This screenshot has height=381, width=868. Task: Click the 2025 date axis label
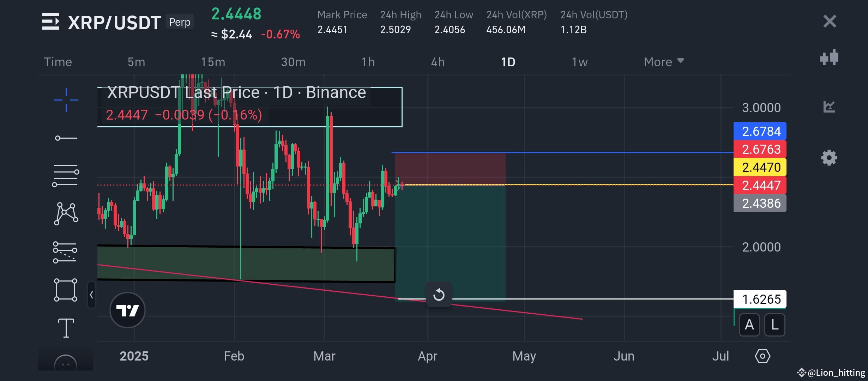point(134,356)
